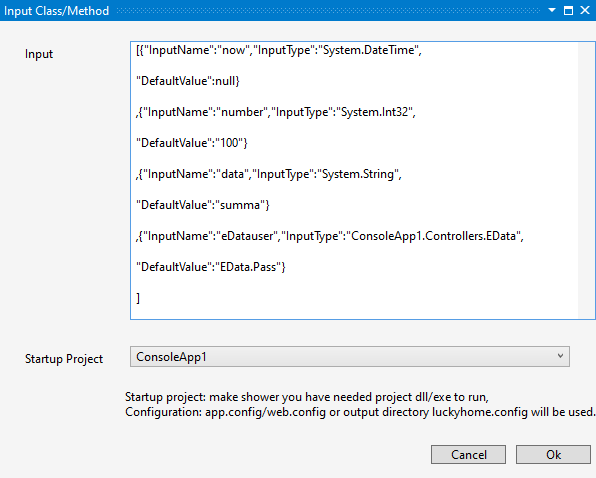Select the ConsoleApp1 combo box field
Viewport: 596px width, 478px height.
coord(350,356)
